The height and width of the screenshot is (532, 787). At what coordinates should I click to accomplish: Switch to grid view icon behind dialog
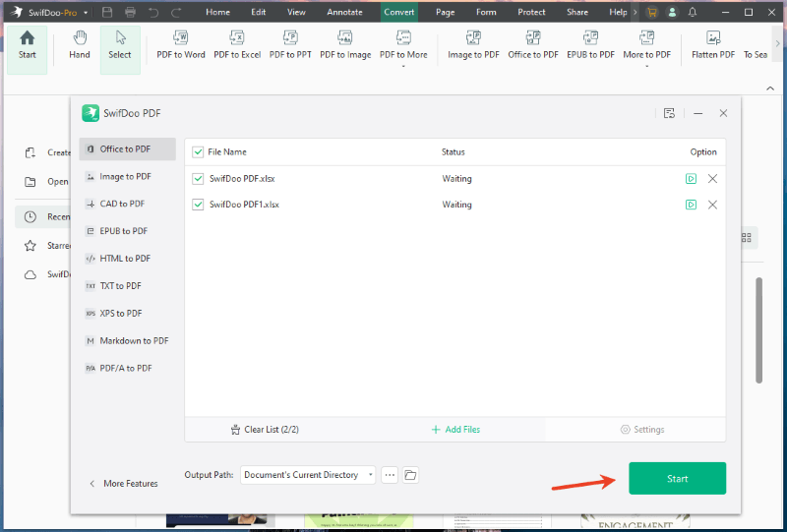[x=747, y=237]
